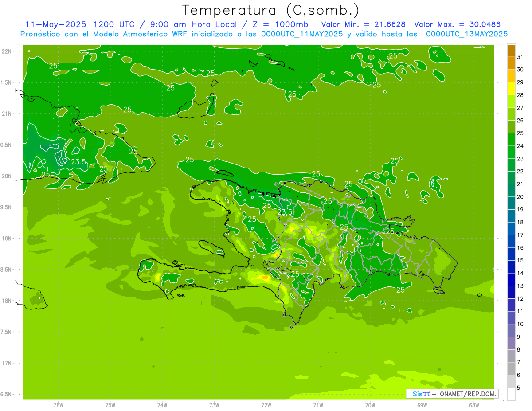Viewport: 532px width, 411px height.
Task: Click the 22N latitude axis label
Action: pos(7,51)
